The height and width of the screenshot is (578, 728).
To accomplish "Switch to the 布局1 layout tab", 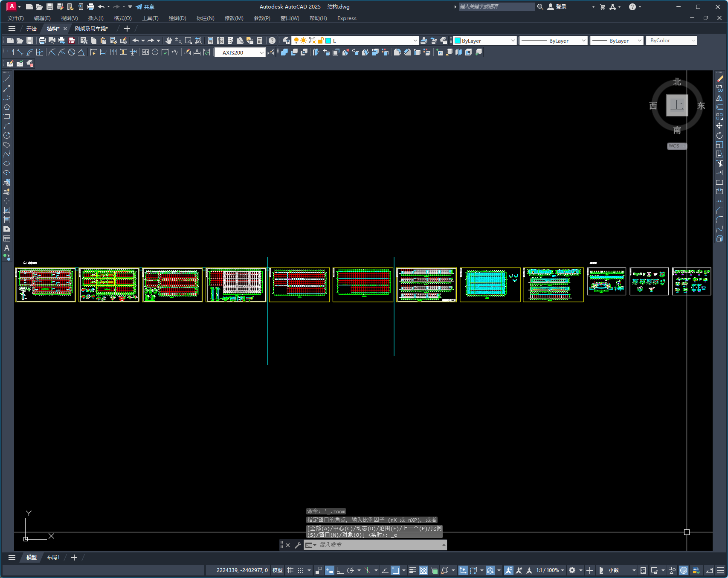I will [x=53, y=558].
